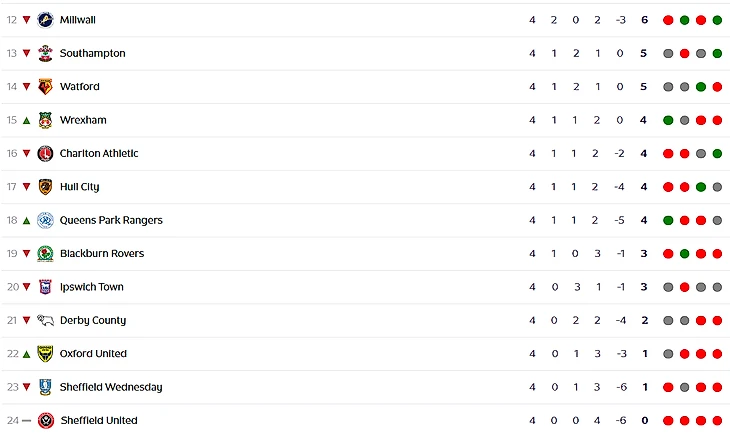The image size is (730, 435).
Task: Open the Oxford United team page
Action: point(93,354)
